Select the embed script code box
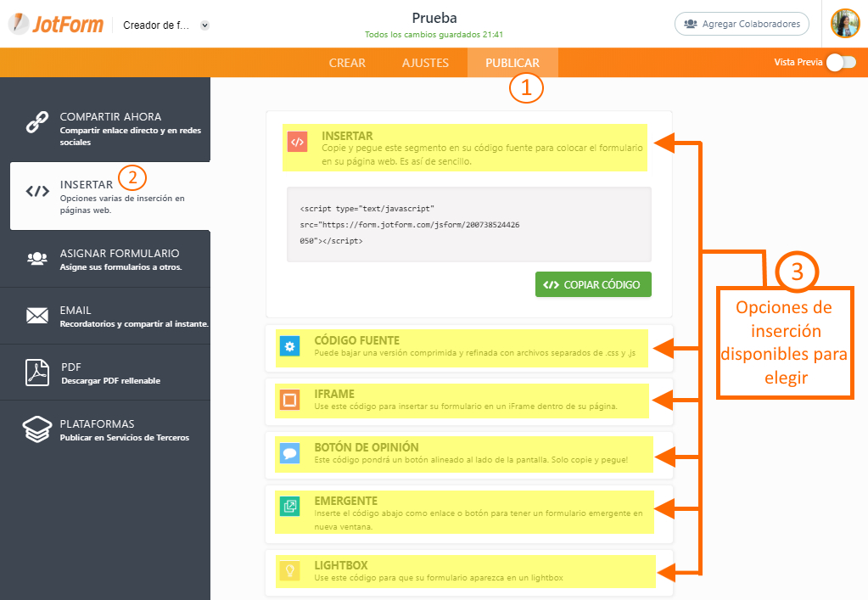 pyautogui.click(x=468, y=224)
